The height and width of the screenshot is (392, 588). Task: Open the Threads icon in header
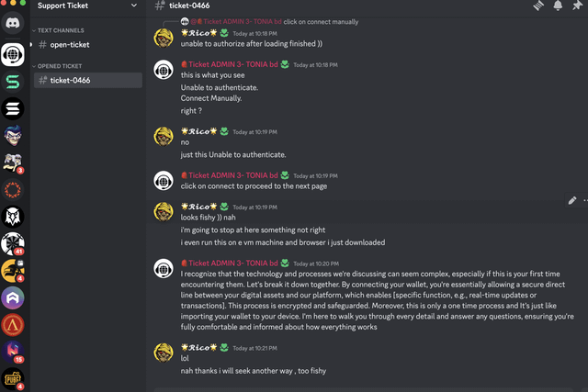point(538,6)
